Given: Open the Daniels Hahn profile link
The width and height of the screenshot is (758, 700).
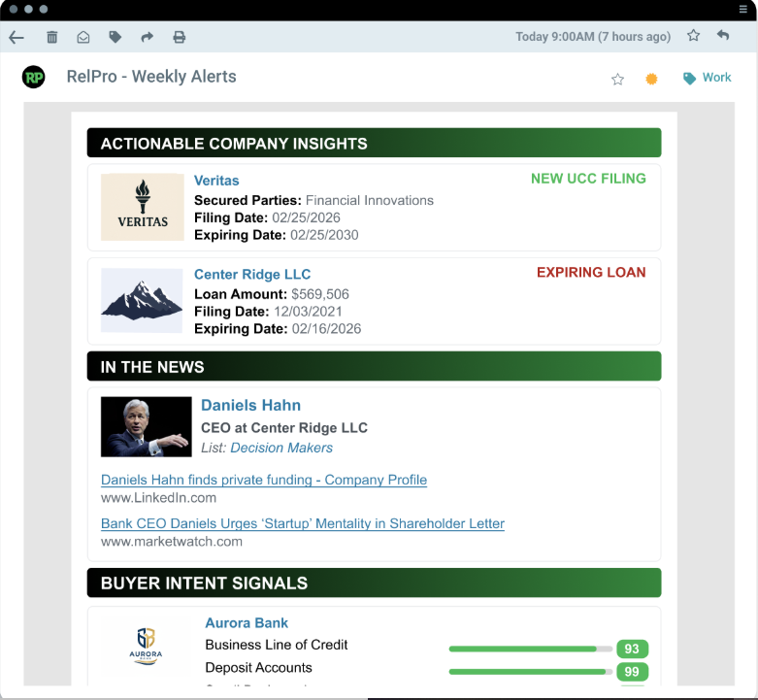Looking at the screenshot, I should click(x=251, y=405).
